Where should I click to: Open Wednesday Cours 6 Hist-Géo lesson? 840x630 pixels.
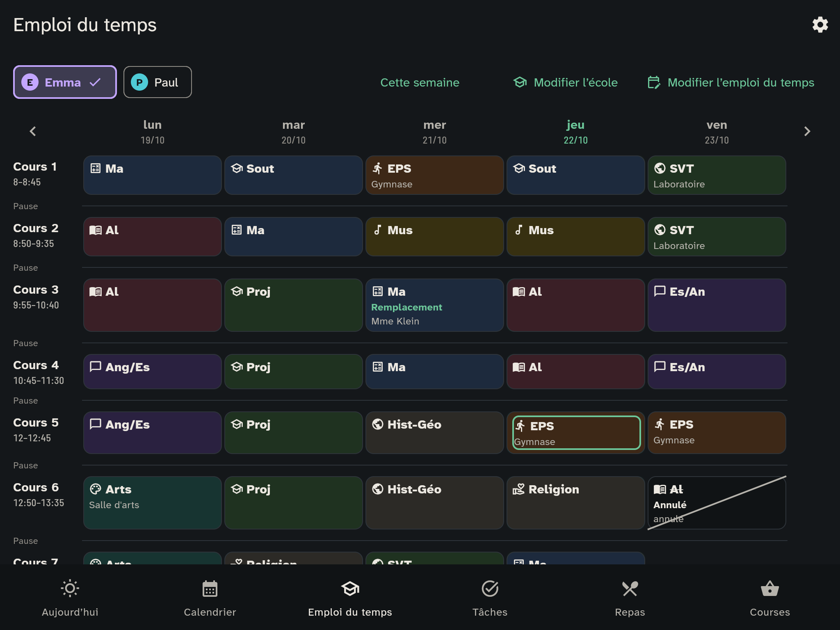[x=435, y=503]
